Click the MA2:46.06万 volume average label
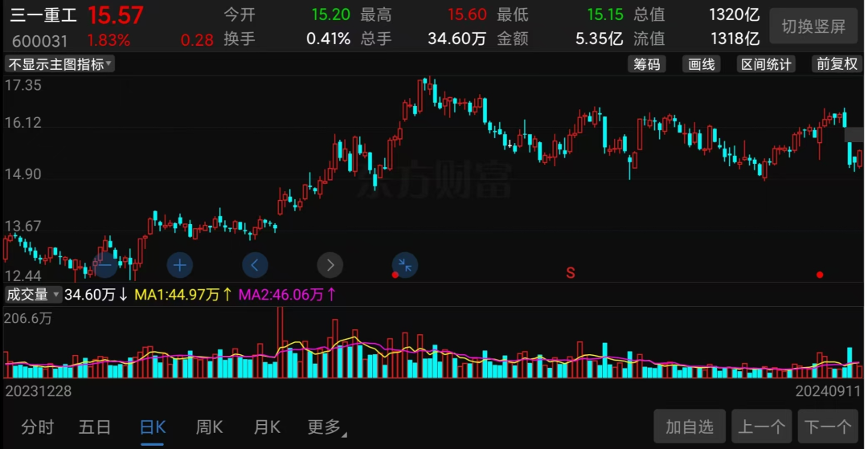The width and height of the screenshot is (868, 449). click(x=287, y=295)
